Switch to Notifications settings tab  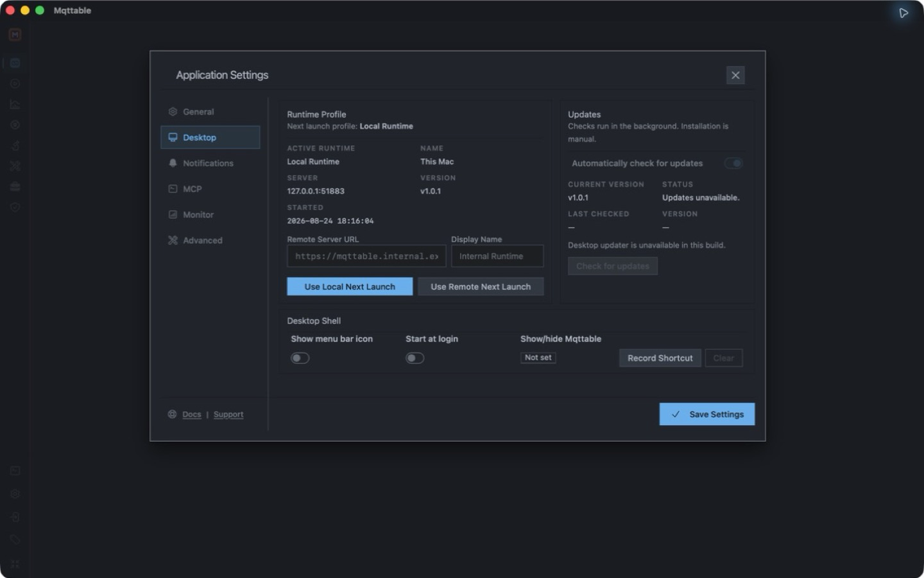click(210, 163)
